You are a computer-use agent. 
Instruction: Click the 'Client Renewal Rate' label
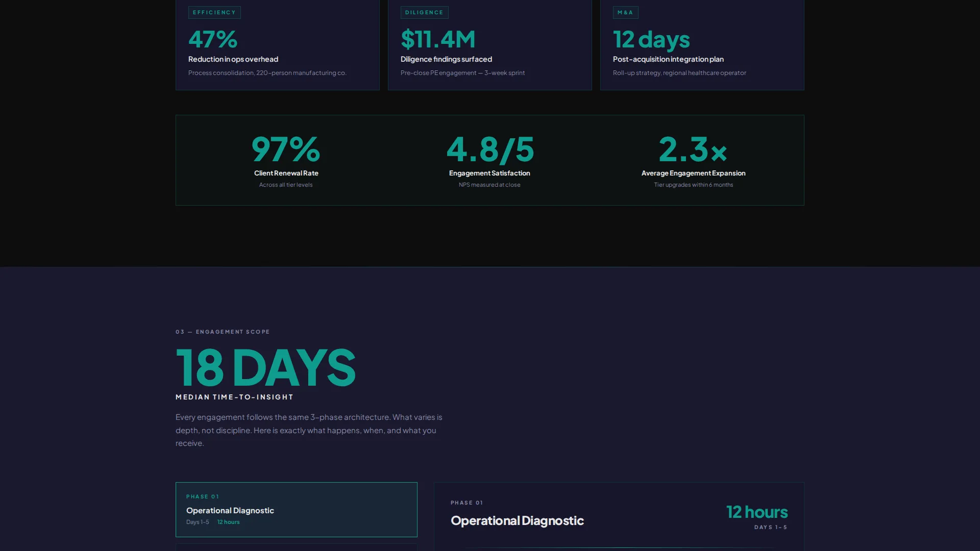(x=286, y=173)
